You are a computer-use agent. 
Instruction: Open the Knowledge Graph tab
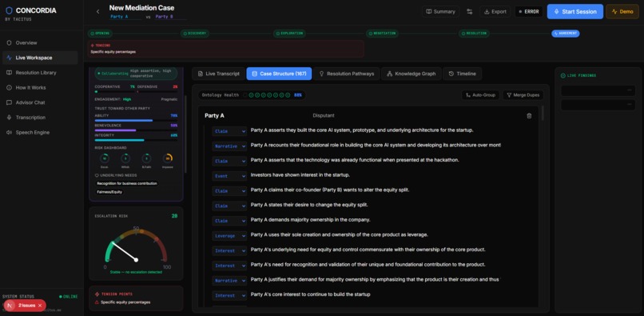coord(411,74)
